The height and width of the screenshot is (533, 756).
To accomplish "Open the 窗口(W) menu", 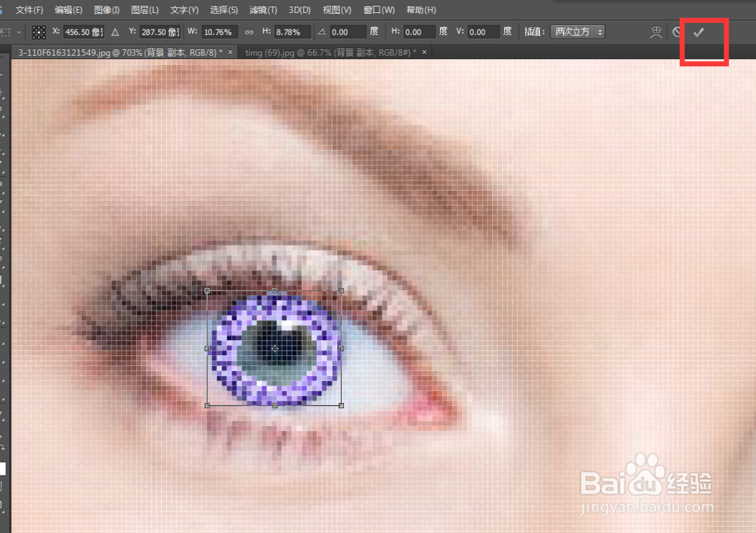I will coord(379,10).
